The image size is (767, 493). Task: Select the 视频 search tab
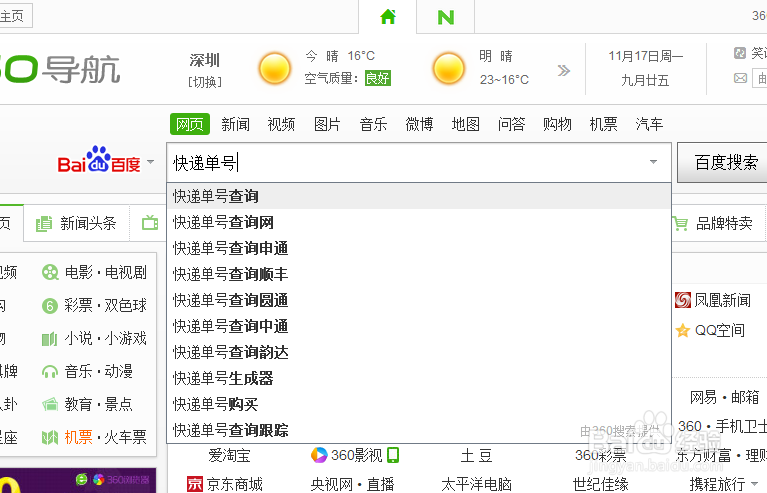click(281, 124)
